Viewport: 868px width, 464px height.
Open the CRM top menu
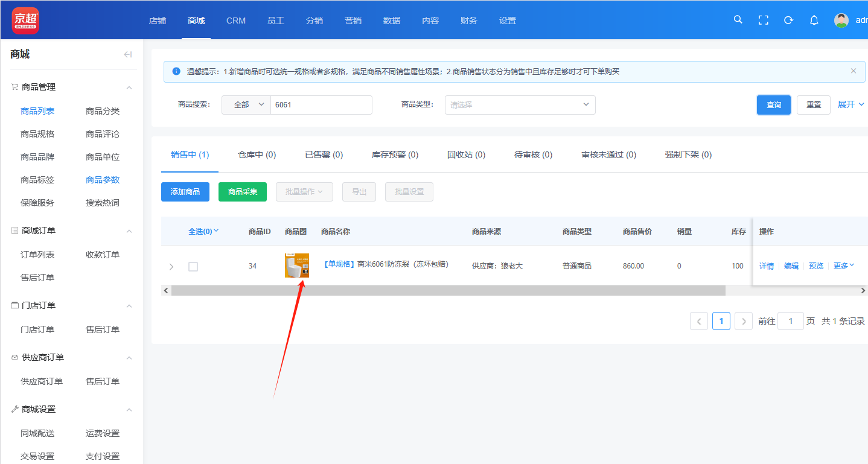coord(236,21)
